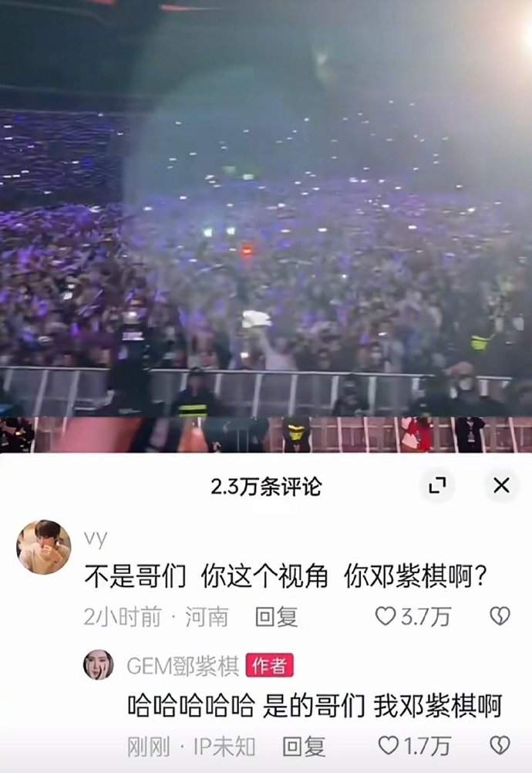Tap the 2小时前 · 河南 timestamp

pyautogui.click(x=156, y=616)
